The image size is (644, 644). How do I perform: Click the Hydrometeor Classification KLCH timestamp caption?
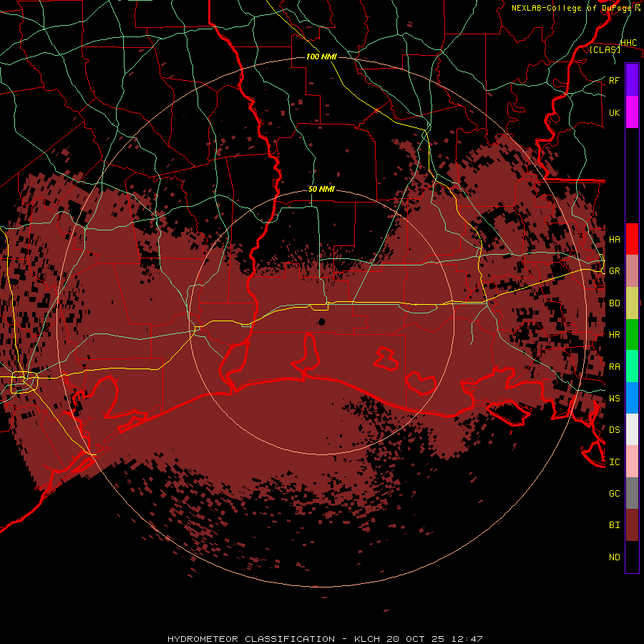click(325, 639)
